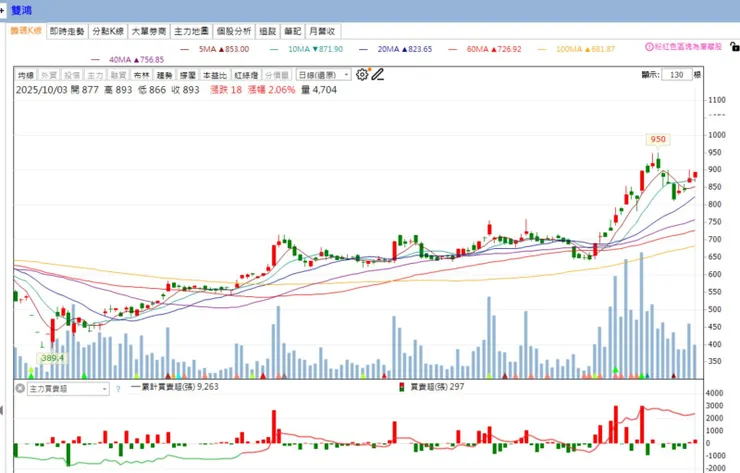Click the 漲幅 2.06% text
Image resolution: width=740 pixels, height=473 pixels.
(271, 90)
